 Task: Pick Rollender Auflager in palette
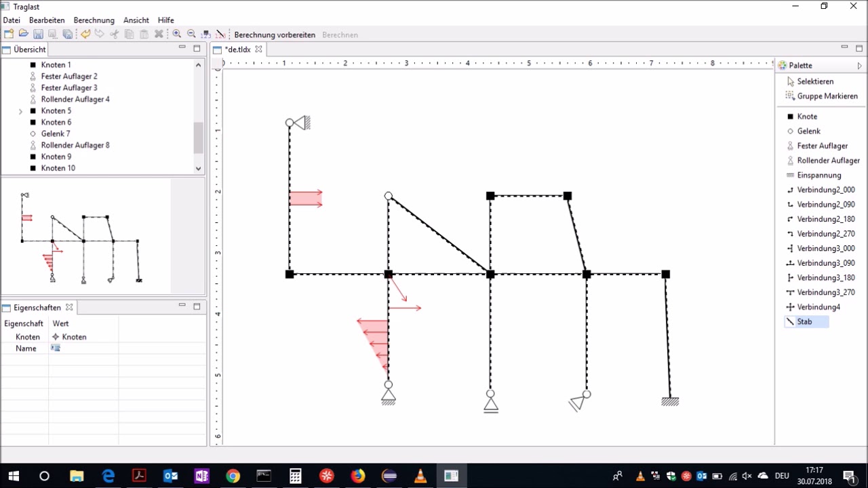(x=823, y=161)
